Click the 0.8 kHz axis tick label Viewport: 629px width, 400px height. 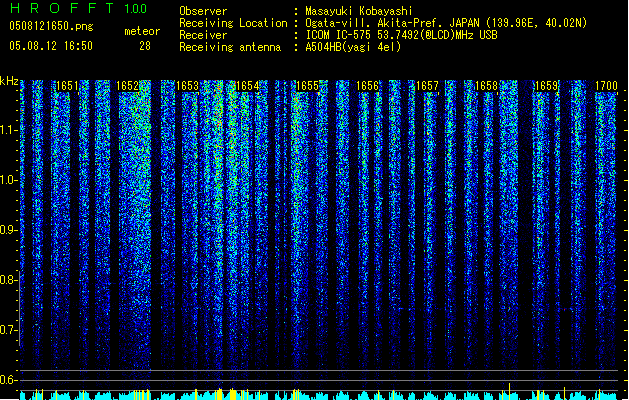tap(8, 280)
